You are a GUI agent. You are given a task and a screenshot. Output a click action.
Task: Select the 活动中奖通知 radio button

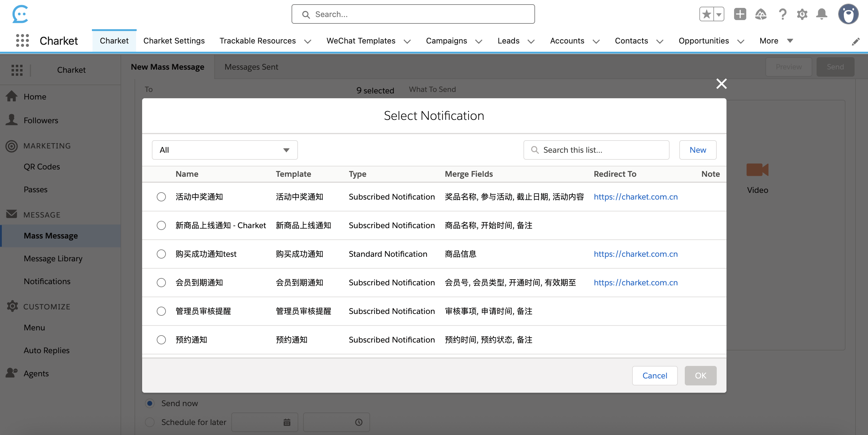click(161, 197)
